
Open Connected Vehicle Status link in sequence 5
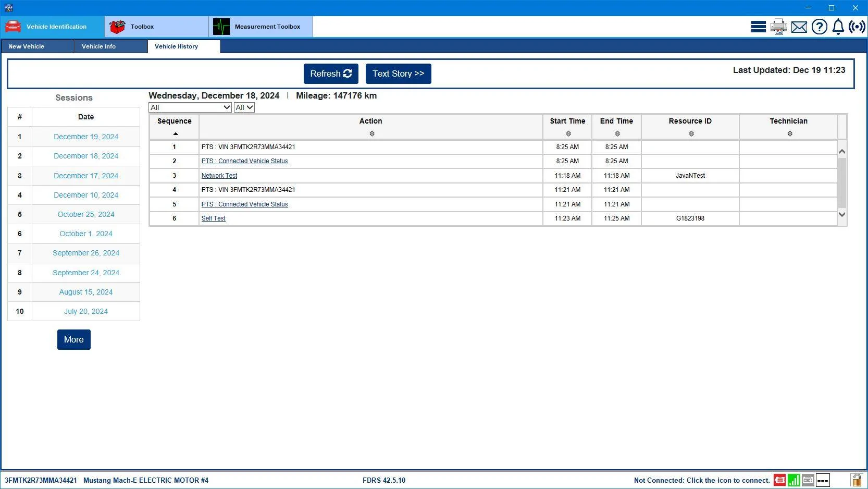point(245,204)
